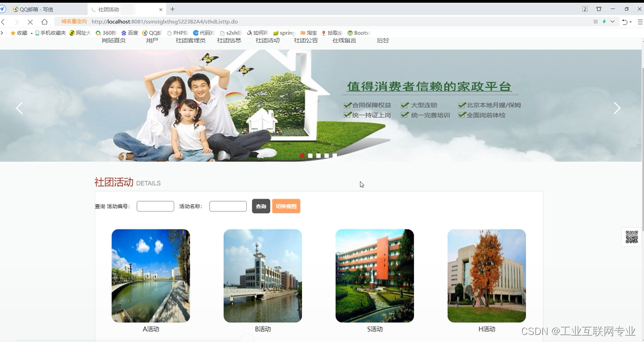Click the browser logo icon at window corner

(3, 9)
